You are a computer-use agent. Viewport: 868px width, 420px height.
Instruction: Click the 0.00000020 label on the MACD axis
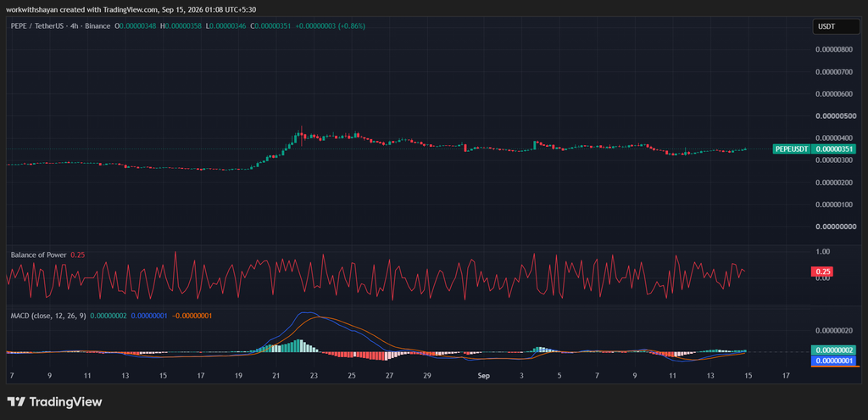coord(834,331)
